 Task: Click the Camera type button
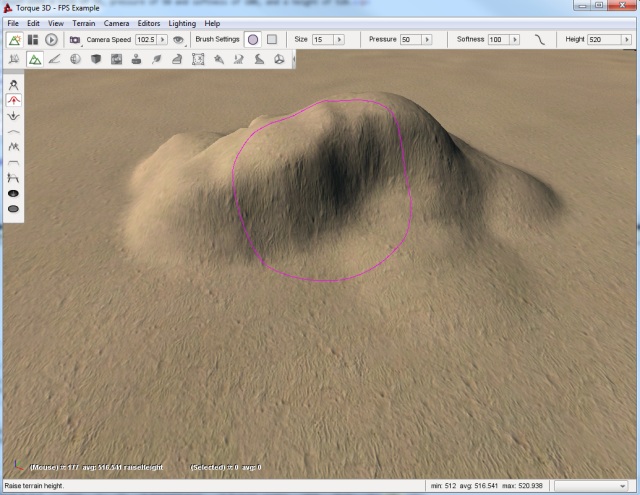pyautogui.click(x=75, y=39)
